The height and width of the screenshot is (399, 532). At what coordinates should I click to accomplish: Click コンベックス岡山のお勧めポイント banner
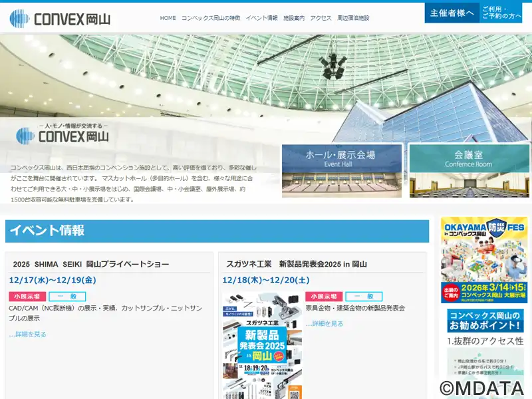point(485,321)
